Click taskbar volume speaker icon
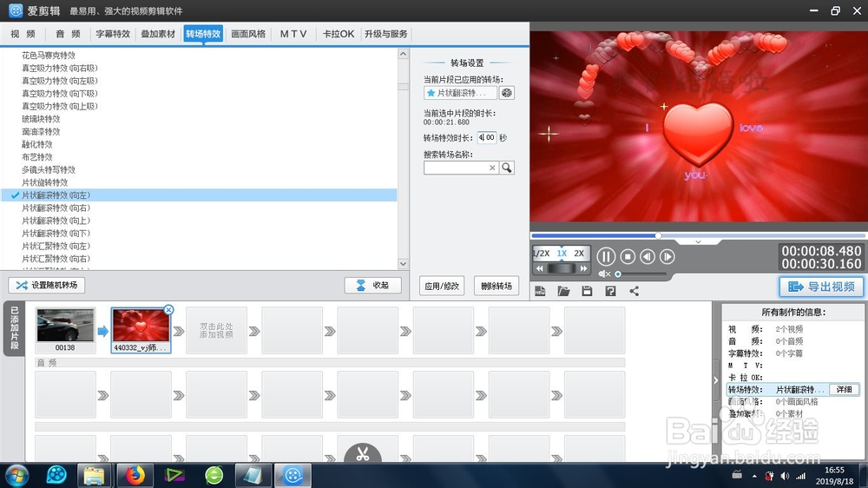The width and height of the screenshot is (868, 488). point(785,476)
